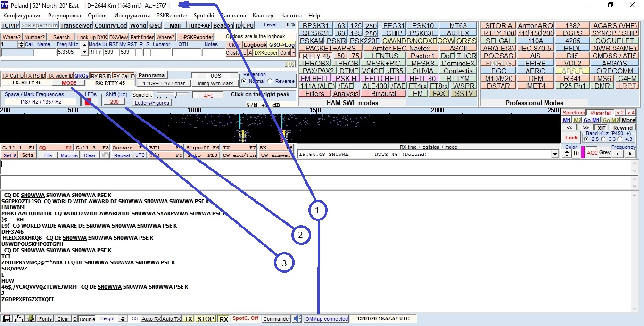Click the green headset icon next to Fonts

click(31, 318)
